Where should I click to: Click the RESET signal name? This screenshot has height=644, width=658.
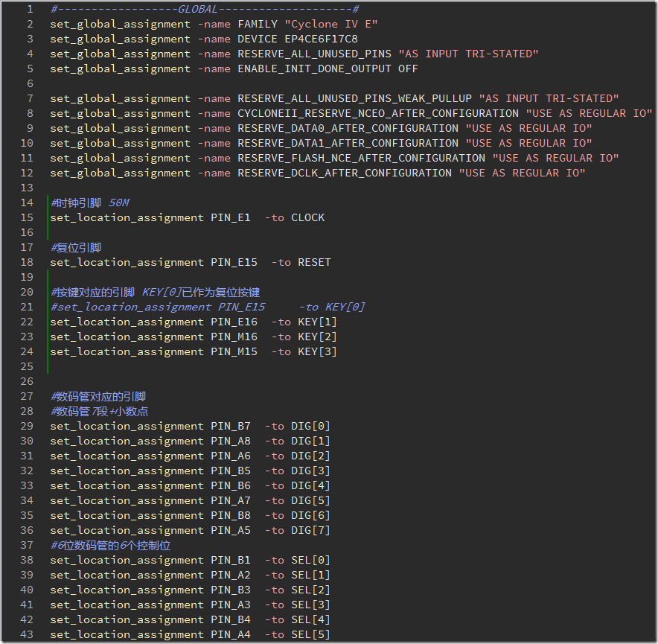point(314,263)
